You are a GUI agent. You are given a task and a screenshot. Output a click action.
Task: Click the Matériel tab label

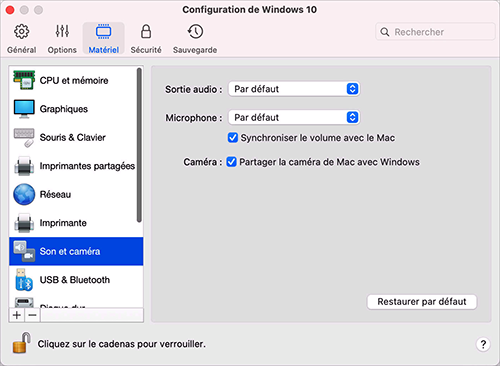tap(104, 50)
